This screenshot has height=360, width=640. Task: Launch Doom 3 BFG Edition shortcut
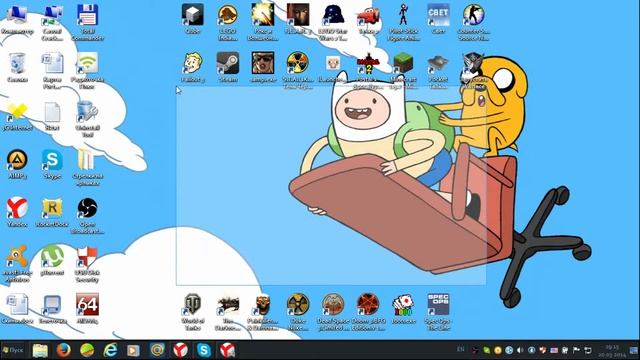tap(368, 312)
